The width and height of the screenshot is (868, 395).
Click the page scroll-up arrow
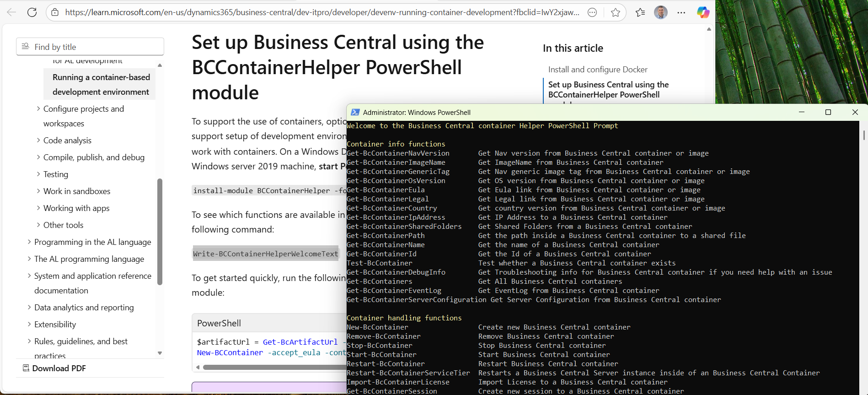point(709,29)
